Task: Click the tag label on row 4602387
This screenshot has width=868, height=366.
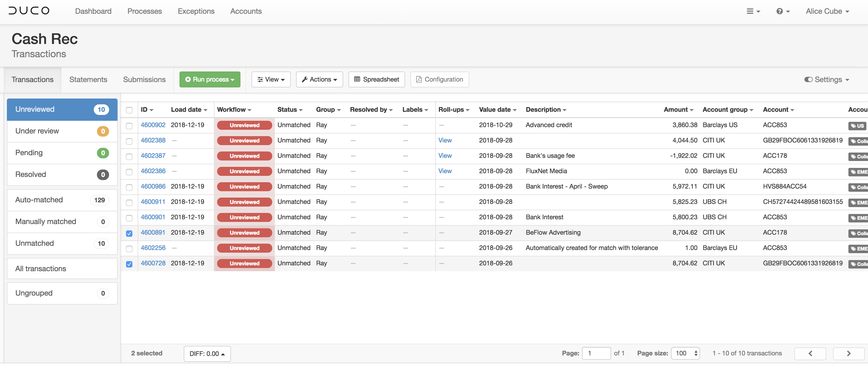Action: pyautogui.click(x=858, y=157)
